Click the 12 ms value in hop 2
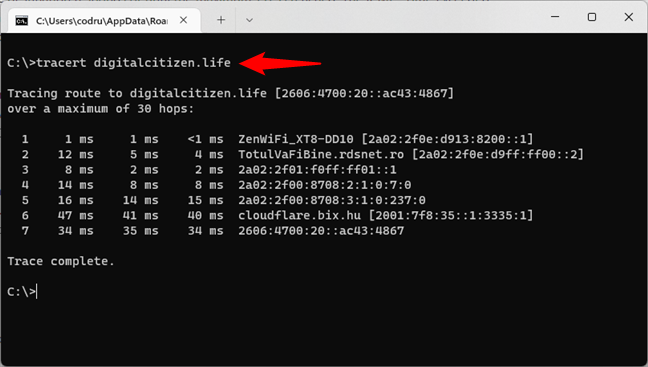 (x=76, y=155)
